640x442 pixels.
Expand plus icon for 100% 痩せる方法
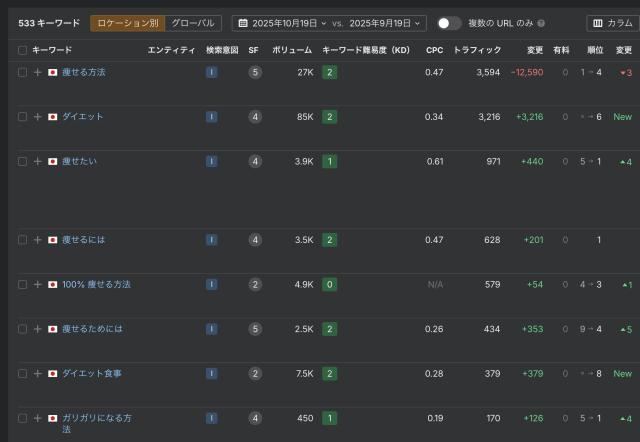(38, 284)
